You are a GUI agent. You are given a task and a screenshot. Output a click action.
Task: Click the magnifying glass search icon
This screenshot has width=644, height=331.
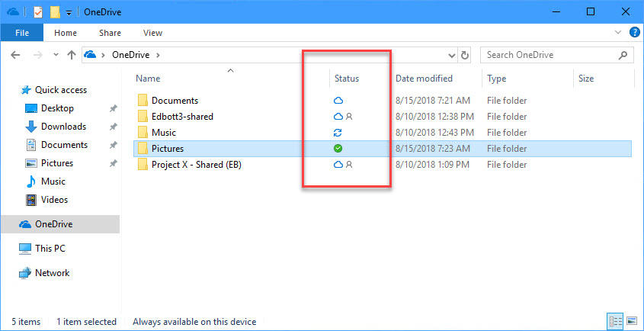coord(623,55)
